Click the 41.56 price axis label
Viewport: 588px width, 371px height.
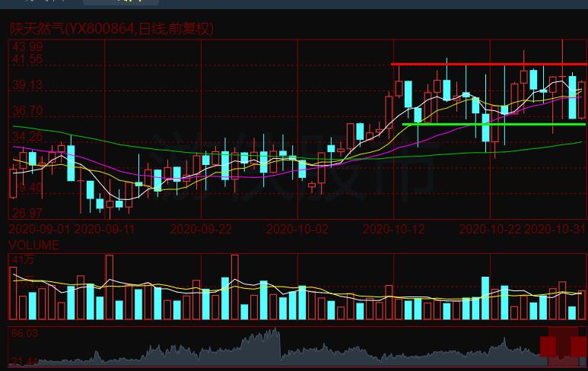27,59
